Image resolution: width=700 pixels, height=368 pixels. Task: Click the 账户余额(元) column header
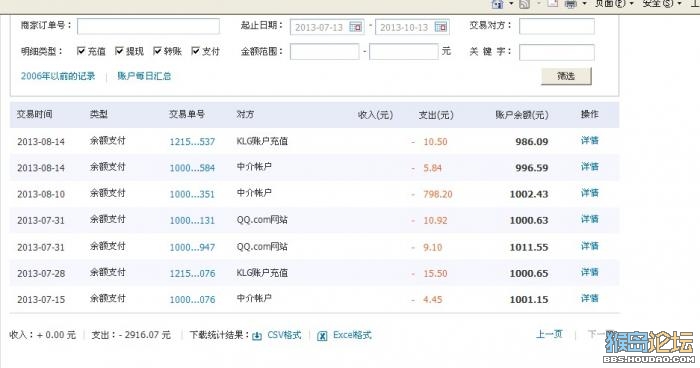(522, 115)
